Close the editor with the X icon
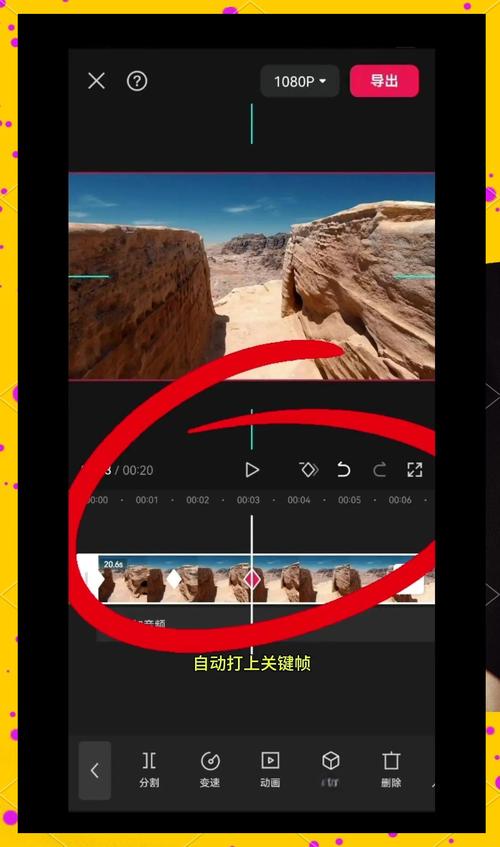The image size is (500, 847). tap(97, 81)
